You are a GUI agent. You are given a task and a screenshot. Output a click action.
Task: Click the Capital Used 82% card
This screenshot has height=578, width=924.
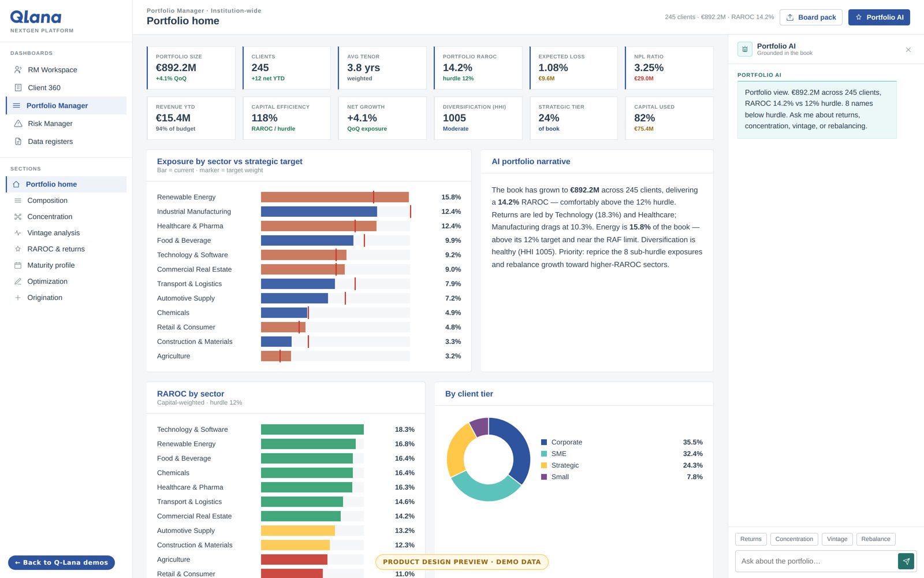point(669,118)
